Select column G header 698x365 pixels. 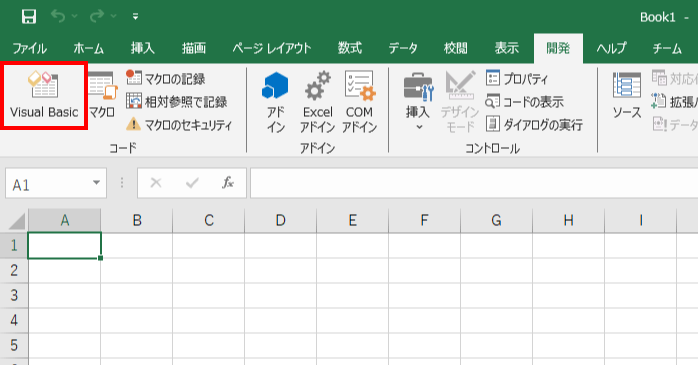point(496,220)
